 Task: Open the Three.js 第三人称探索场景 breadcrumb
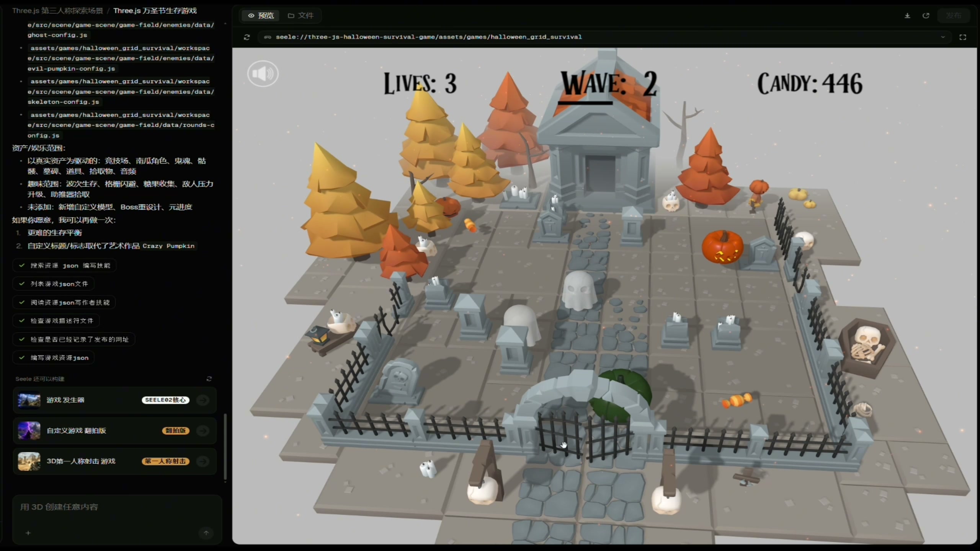(57, 11)
